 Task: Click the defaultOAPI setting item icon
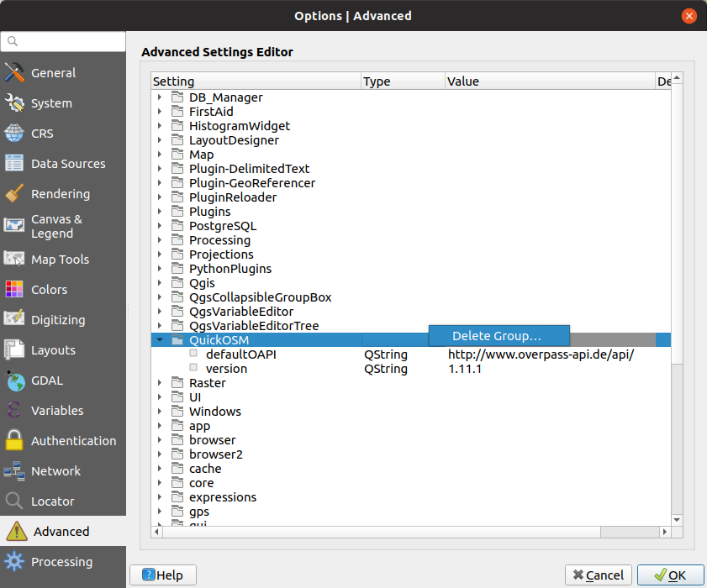(x=193, y=353)
